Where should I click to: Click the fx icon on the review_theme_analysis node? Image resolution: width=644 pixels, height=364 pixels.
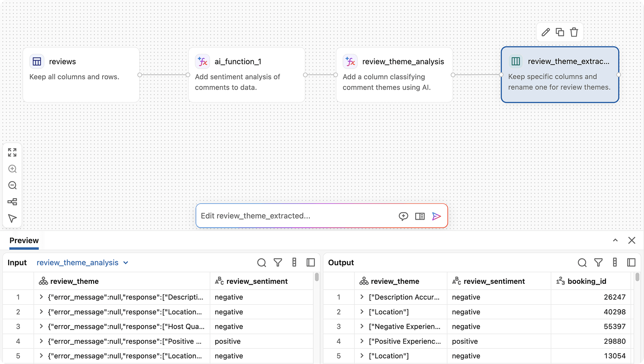(350, 62)
